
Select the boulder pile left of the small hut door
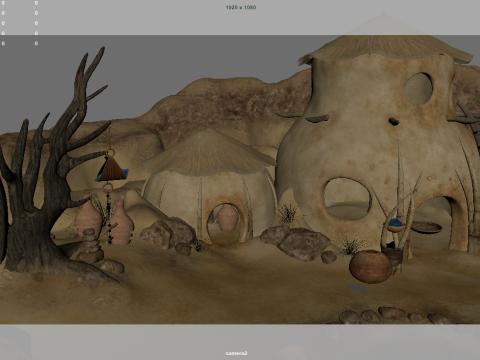168,234
